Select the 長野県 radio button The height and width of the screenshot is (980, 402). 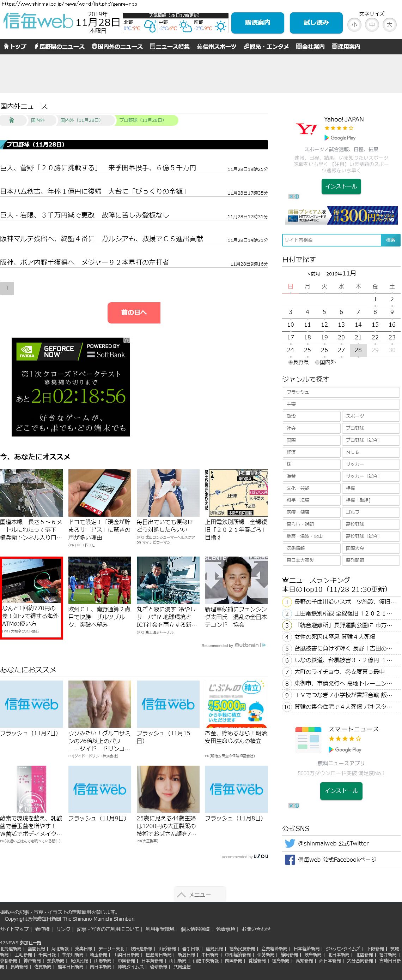291,363
